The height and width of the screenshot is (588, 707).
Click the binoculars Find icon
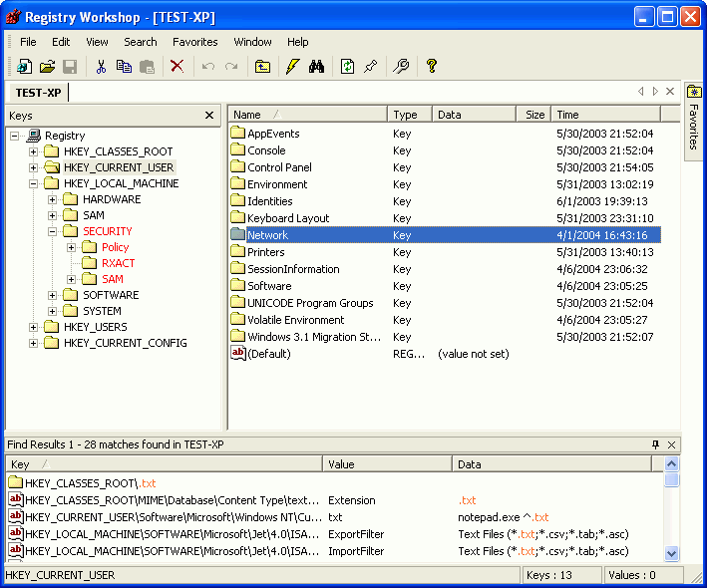coord(316,66)
